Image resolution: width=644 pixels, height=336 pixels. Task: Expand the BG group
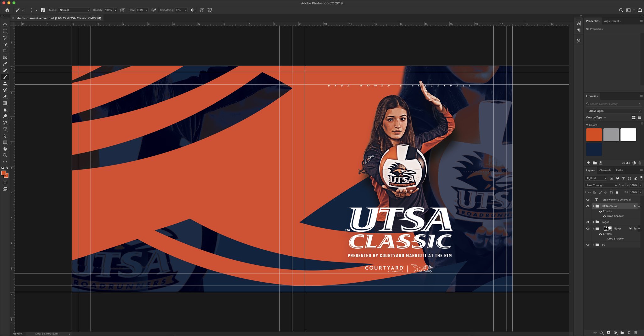click(x=593, y=245)
